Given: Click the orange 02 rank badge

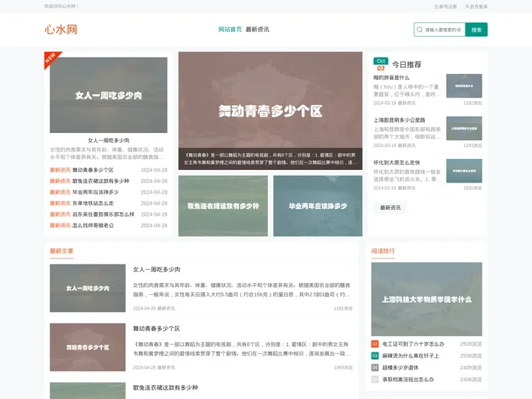Looking at the screenshot, I should pos(375,344).
